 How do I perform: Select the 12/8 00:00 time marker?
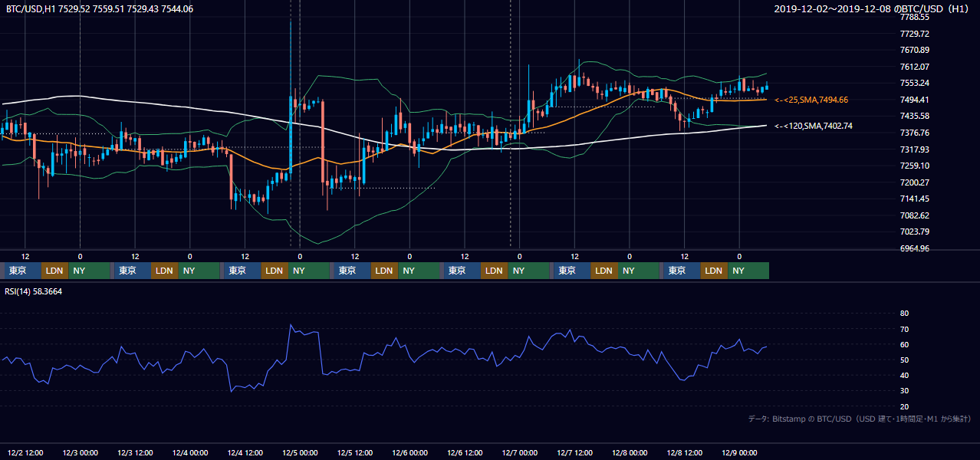click(630, 452)
